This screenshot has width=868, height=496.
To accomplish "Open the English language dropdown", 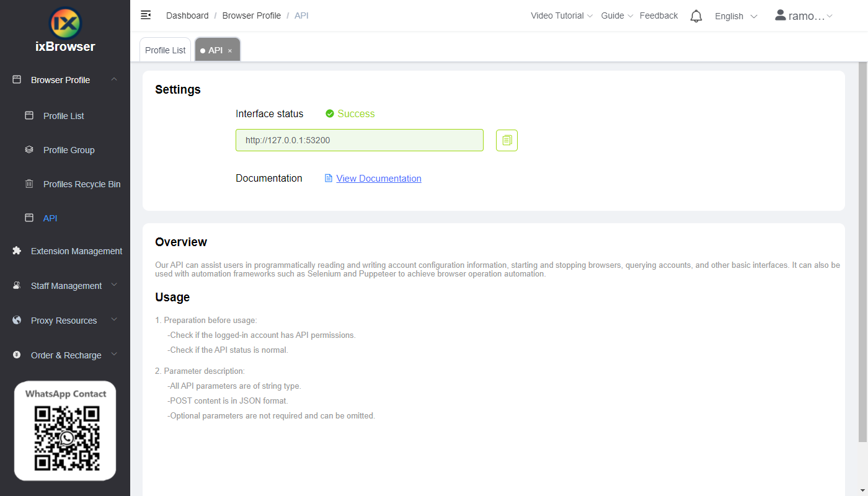I will tap(736, 16).
